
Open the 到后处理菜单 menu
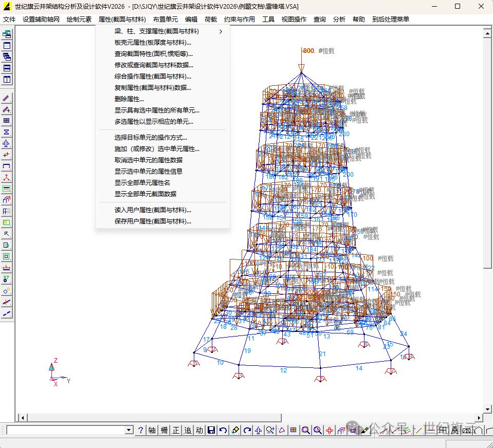point(391,19)
